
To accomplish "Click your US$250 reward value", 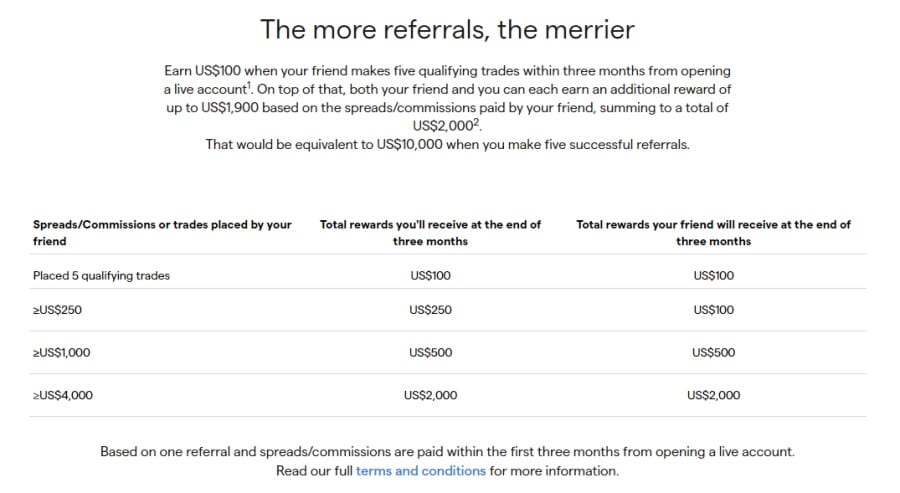I will coord(430,310).
